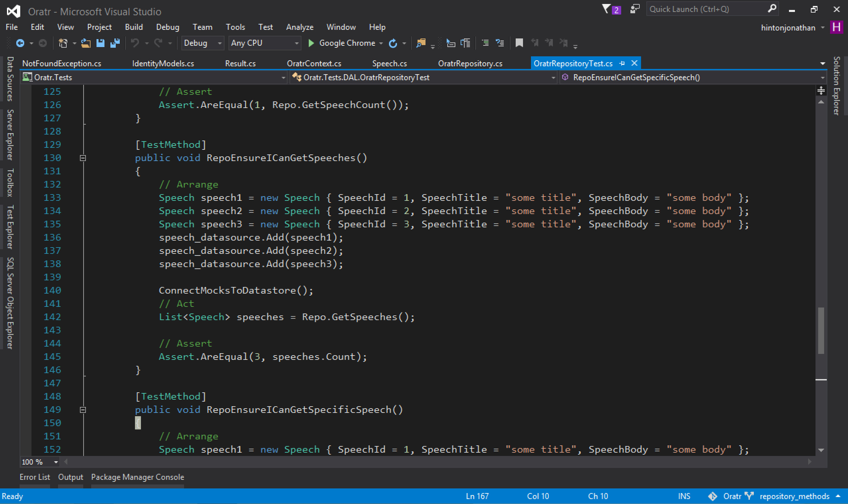This screenshot has width=848, height=504.
Task: Click the Refresh browser icon
Action: [393, 43]
